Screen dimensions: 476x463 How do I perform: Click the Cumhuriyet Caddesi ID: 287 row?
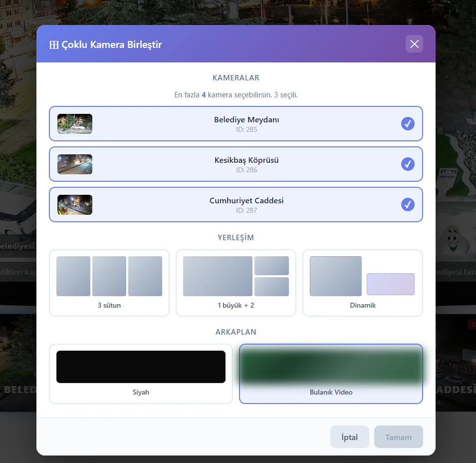pyautogui.click(x=236, y=204)
